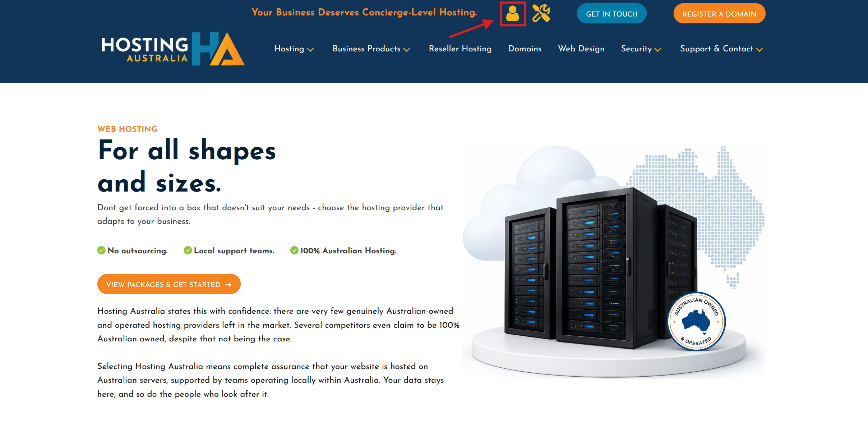This screenshot has height=423, width=868.
Task: Click the tagline 'Your Business Deserves Concierge-Level Hosting.'
Action: click(x=364, y=13)
